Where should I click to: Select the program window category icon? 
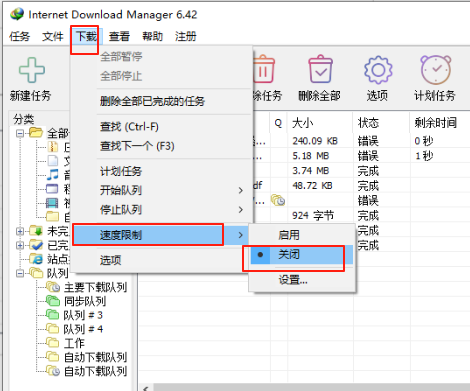[52, 189]
